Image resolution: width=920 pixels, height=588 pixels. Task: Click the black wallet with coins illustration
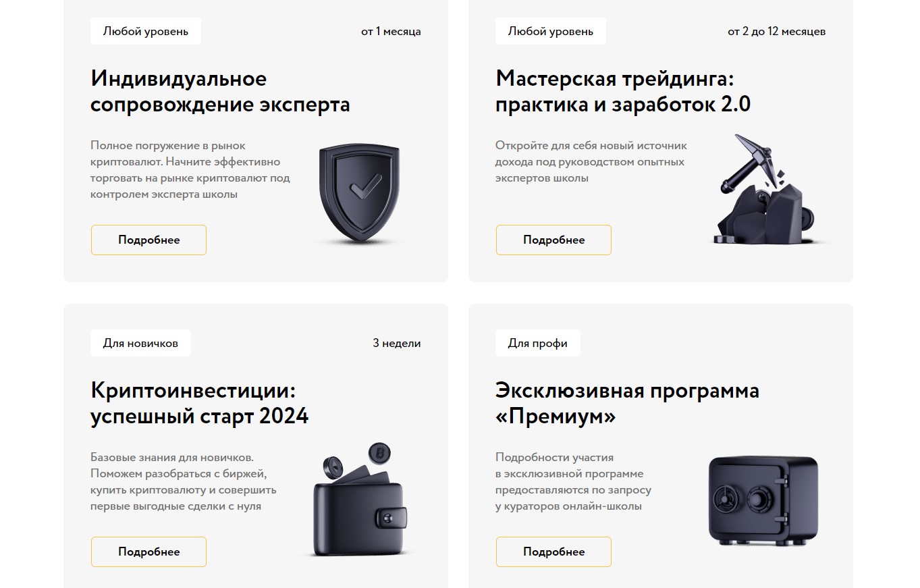(360, 500)
